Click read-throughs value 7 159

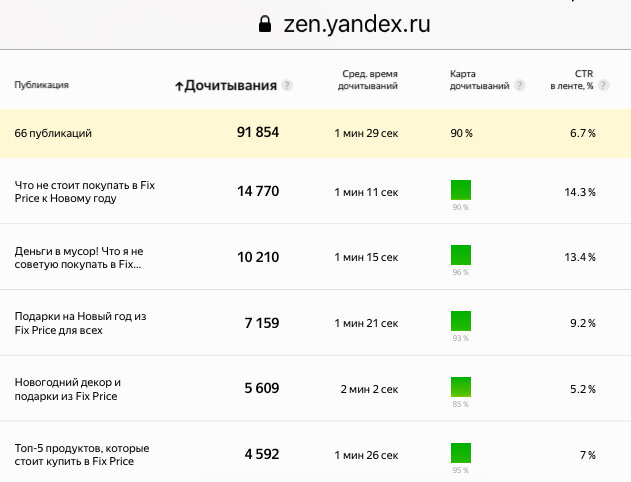click(x=262, y=323)
